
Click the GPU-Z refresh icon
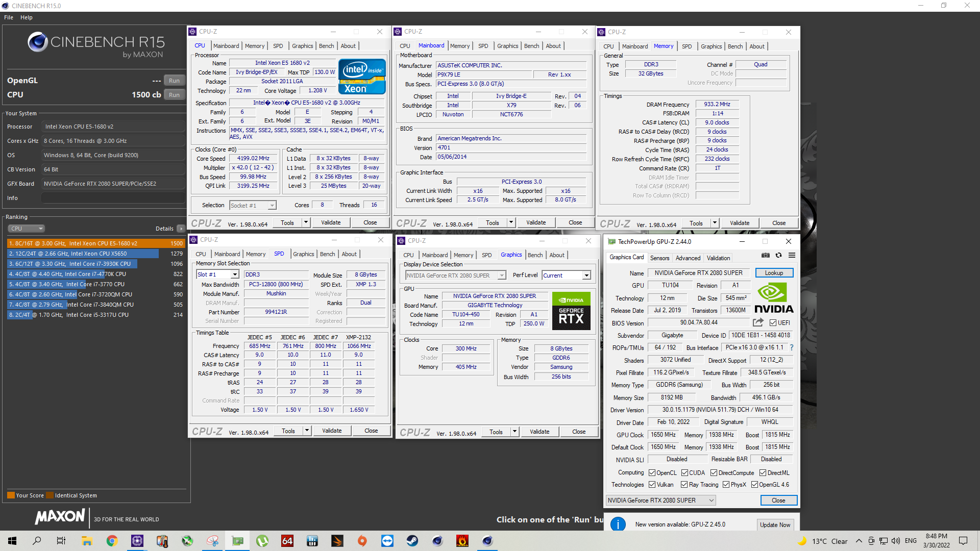click(778, 256)
